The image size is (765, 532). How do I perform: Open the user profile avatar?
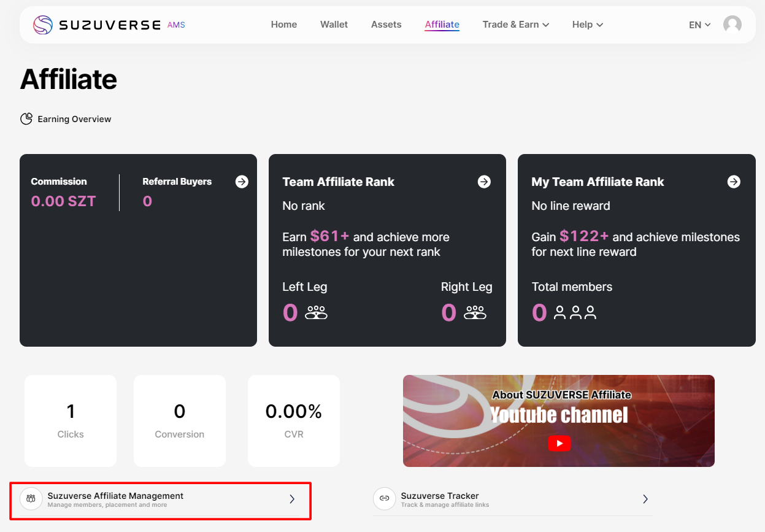pos(732,25)
